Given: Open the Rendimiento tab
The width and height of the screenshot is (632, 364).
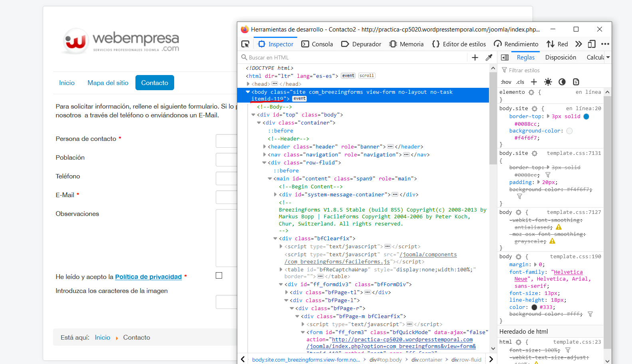Looking at the screenshot, I should (516, 44).
